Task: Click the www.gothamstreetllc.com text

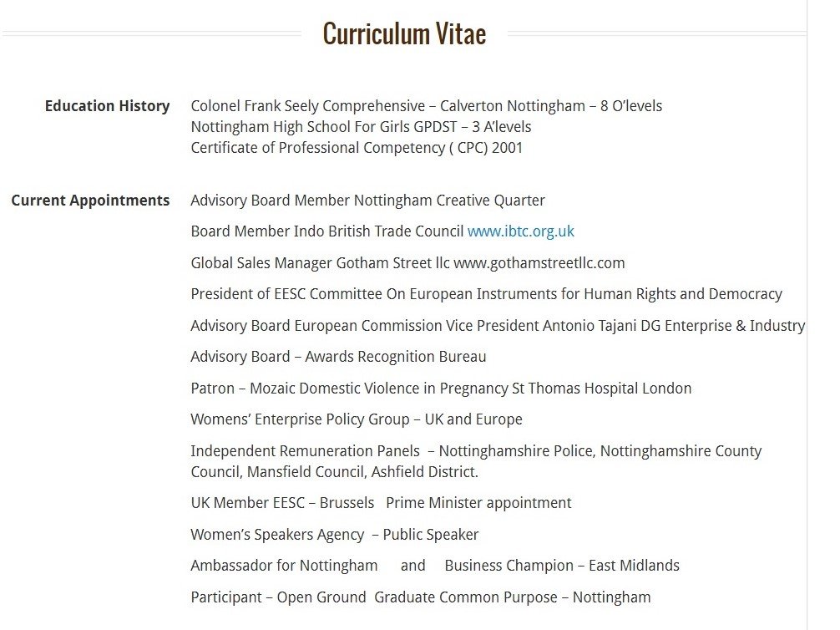Action: (539, 263)
